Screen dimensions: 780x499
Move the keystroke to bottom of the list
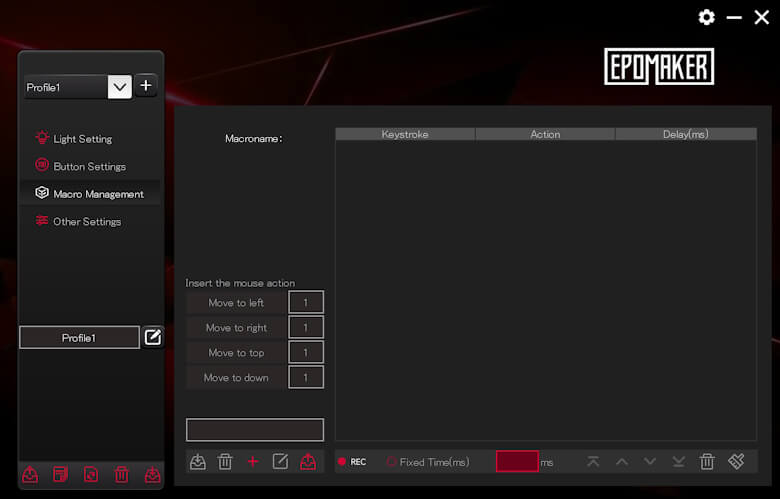click(679, 461)
